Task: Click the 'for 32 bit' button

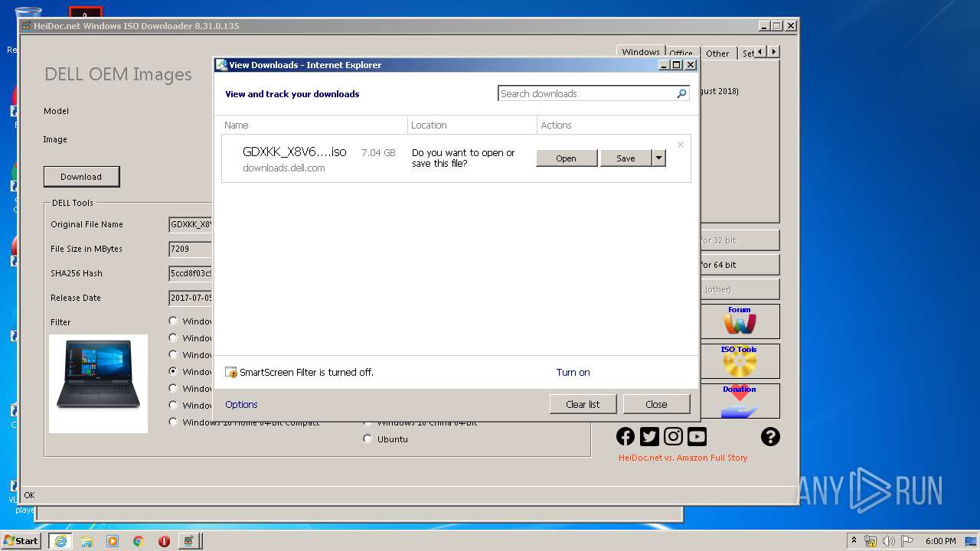Action: 740,240
